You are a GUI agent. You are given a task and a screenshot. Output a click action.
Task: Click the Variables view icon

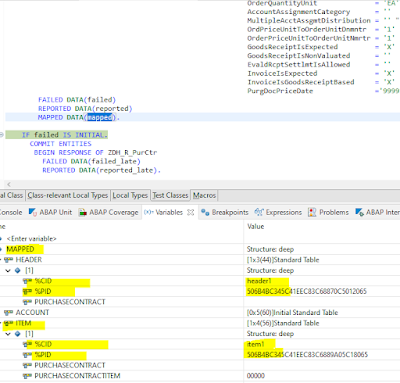point(148,212)
